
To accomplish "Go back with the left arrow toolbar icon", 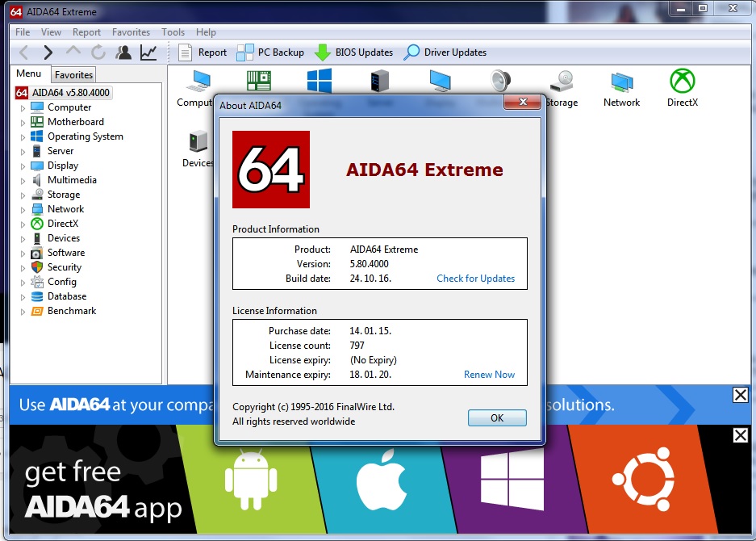I will [x=23, y=52].
